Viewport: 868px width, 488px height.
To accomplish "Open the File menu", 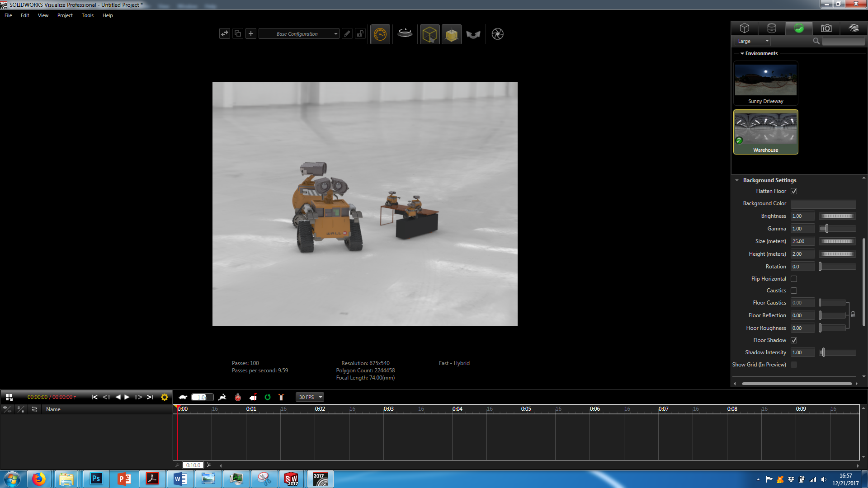I will (8, 15).
